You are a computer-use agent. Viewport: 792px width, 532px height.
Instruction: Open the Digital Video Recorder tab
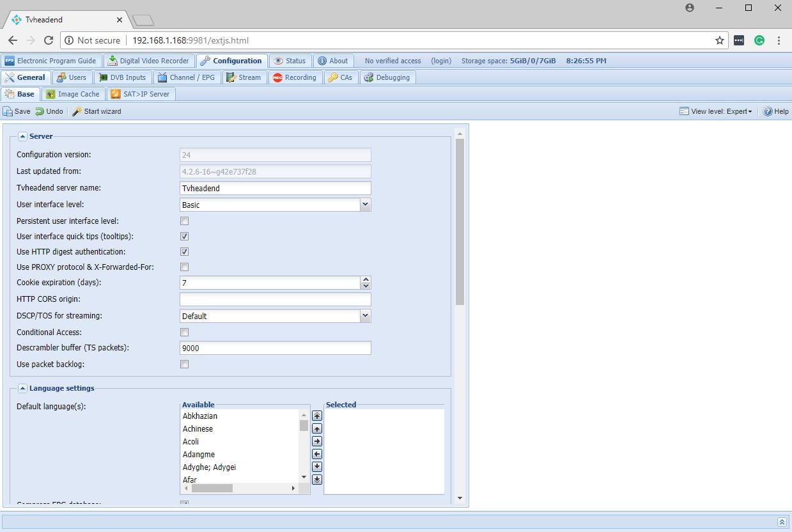[148, 61]
